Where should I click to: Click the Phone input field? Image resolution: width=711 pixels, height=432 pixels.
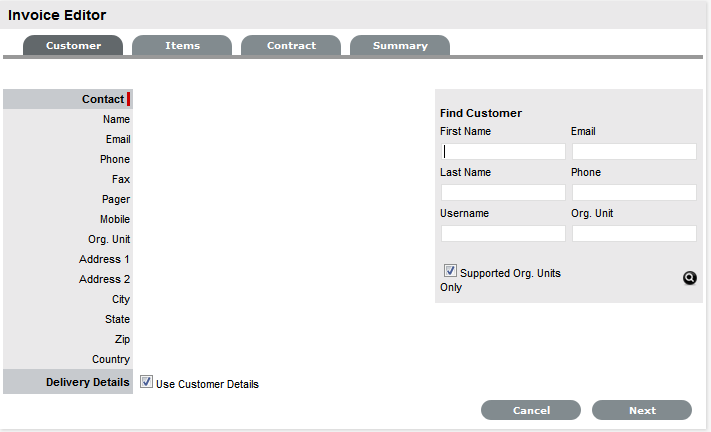[x=634, y=192]
